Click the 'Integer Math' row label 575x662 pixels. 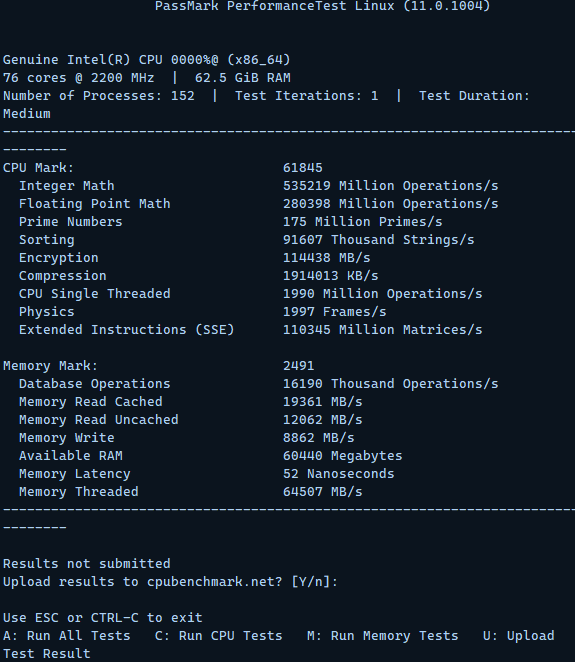tap(67, 186)
